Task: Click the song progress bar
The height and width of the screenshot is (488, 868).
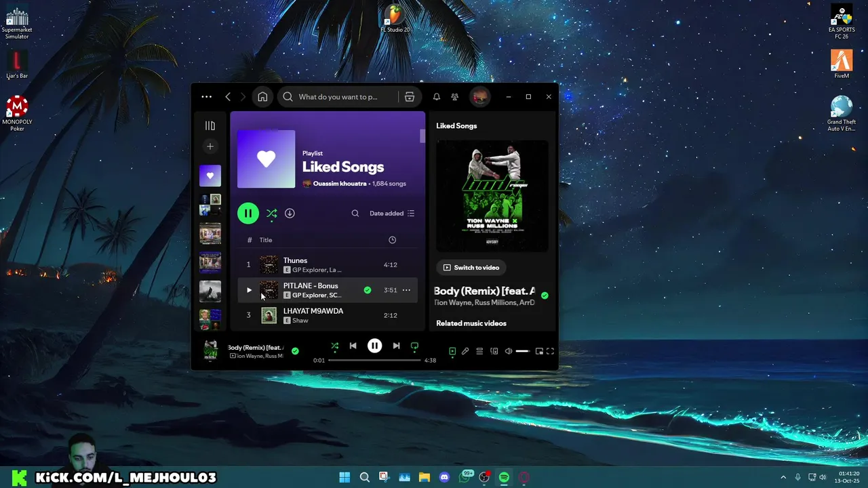Action: [374, 361]
